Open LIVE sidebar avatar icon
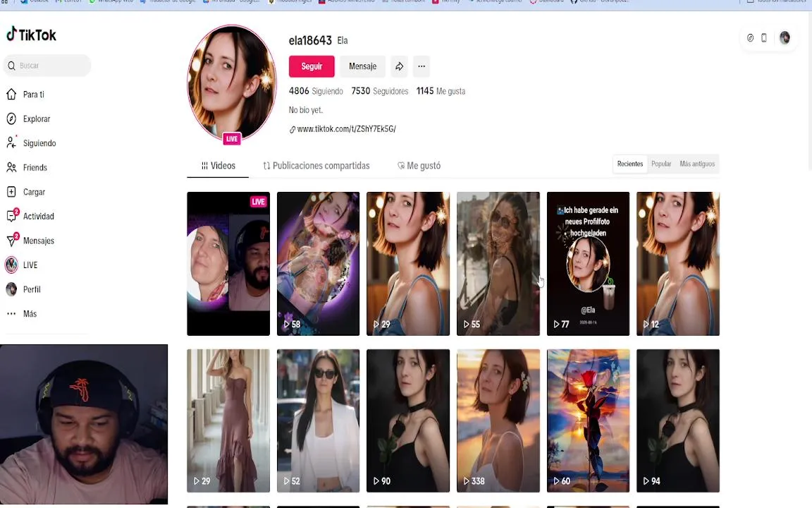Viewport: 812px width, 508px height. click(x=11, y=265)
